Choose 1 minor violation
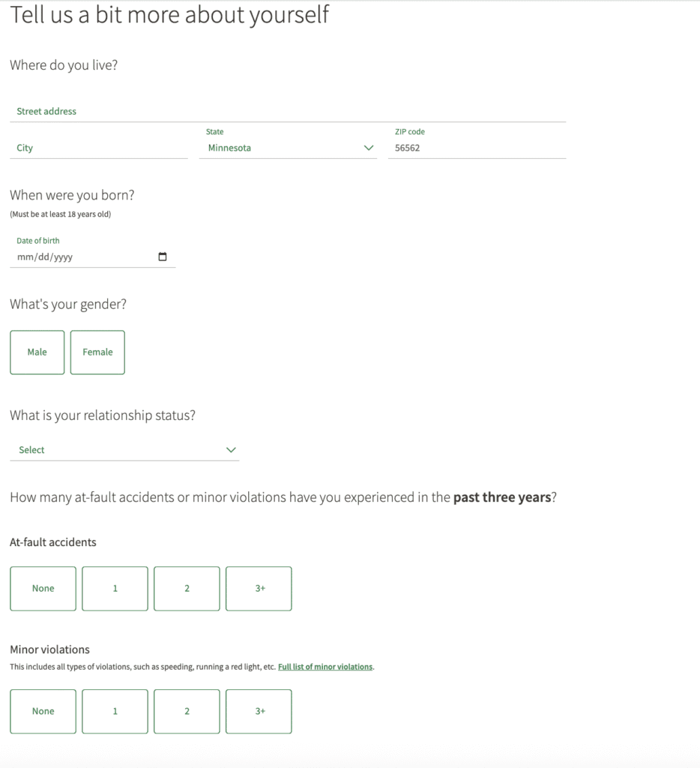Viewport: 700px width, 768px height. [x=115, y=711]
